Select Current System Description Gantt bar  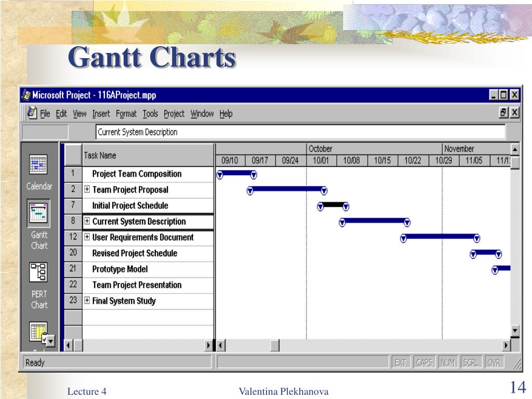(375, 220)
